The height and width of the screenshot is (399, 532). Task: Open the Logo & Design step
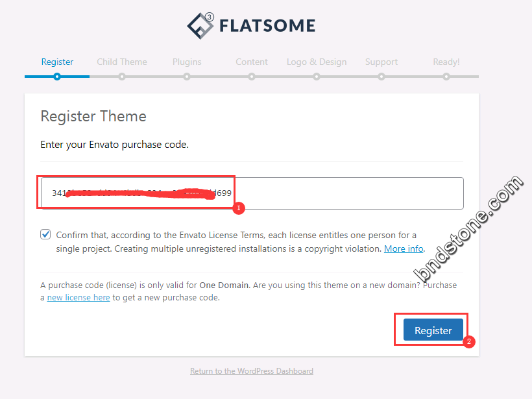(x=317, y=62)
